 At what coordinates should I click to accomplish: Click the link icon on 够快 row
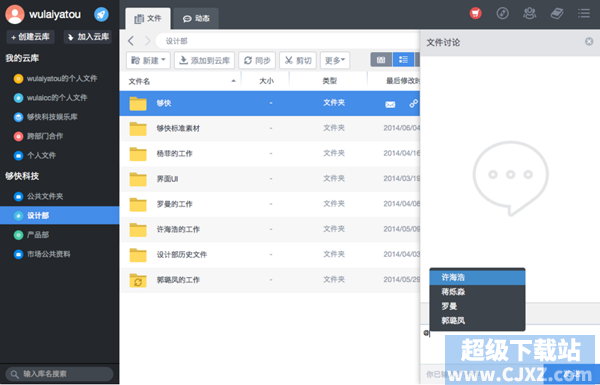[413, 103]
